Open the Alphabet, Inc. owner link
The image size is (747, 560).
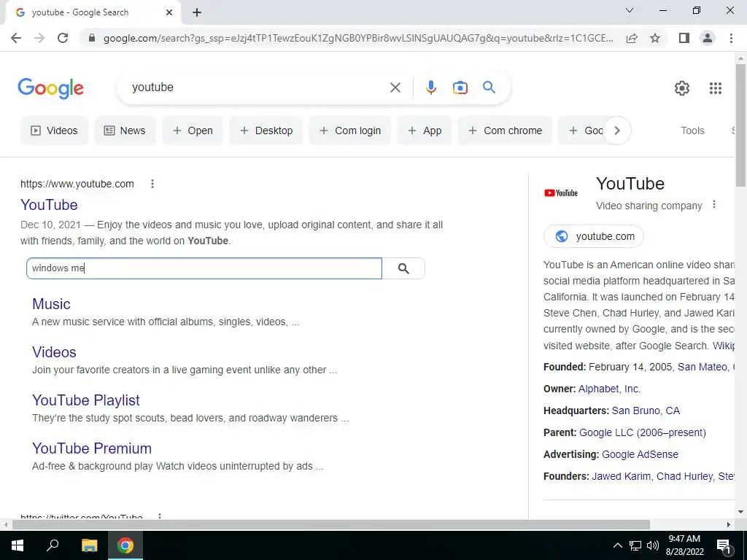tap(609, 389)
